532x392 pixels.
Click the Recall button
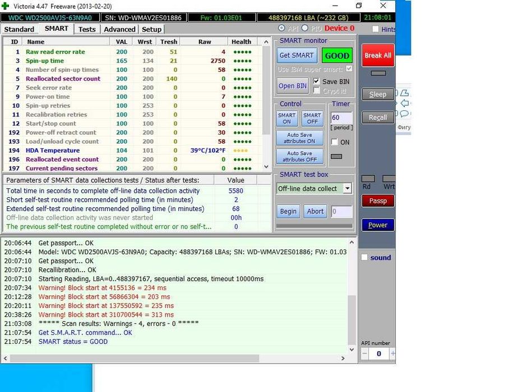pos(378,118)
